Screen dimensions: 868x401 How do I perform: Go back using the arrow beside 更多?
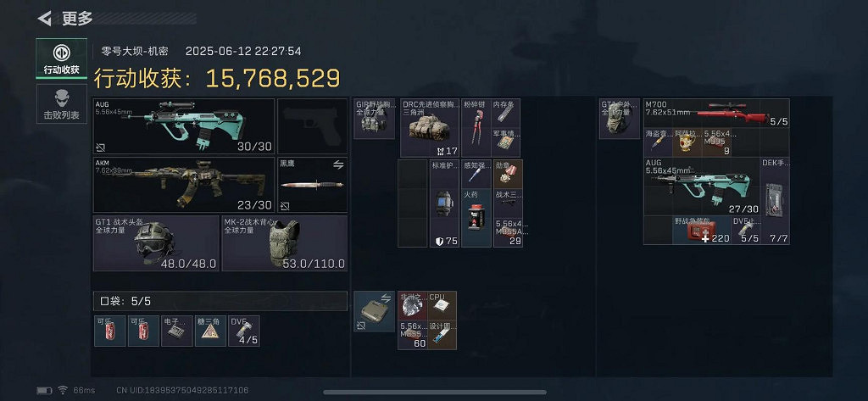tap(44, 19)
